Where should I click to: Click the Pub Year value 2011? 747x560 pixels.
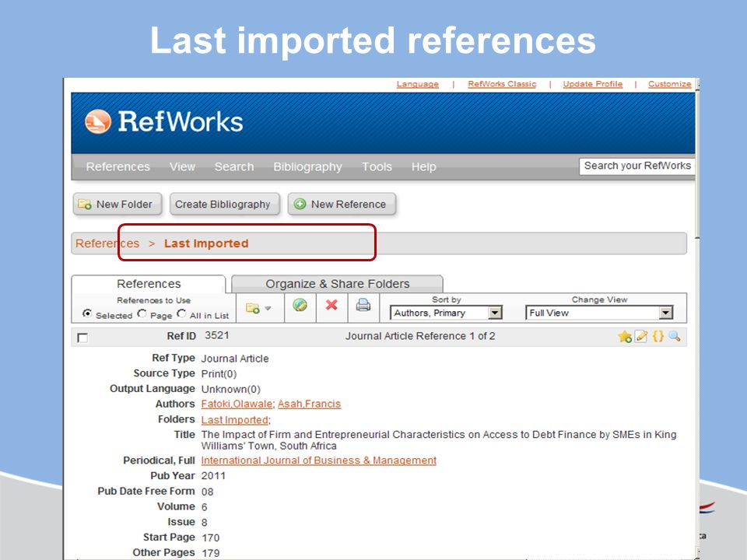pyautogui.click(x=213, y=476)
